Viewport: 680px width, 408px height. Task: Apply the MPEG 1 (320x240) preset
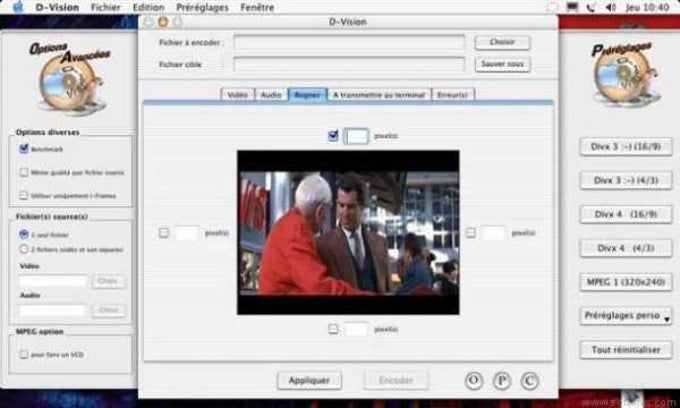click(626, 282)
